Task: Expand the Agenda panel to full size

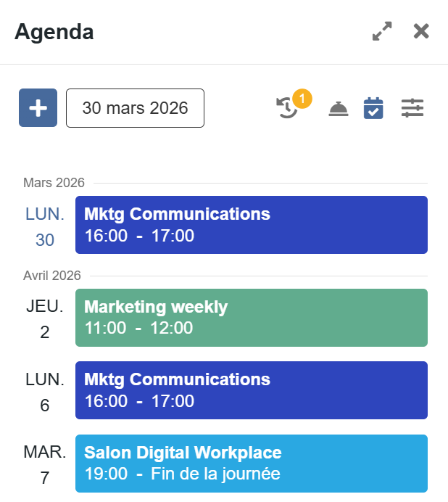Action: click(382, 31)
